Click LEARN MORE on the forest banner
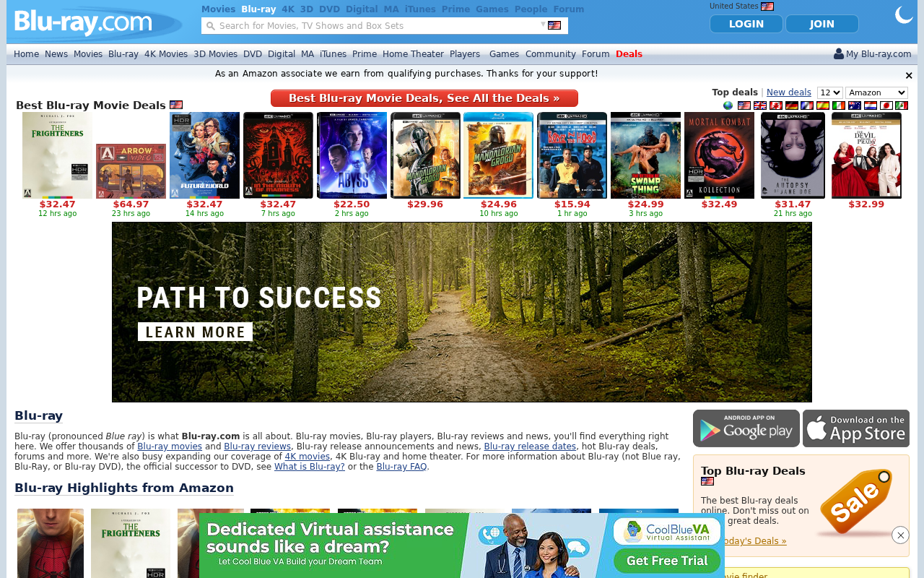Image resolution: width=924 pixels, height=578 pixels. [196, 332]
